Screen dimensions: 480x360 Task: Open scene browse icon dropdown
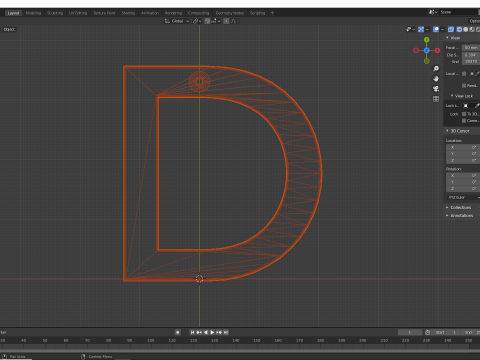click(433, 12)
